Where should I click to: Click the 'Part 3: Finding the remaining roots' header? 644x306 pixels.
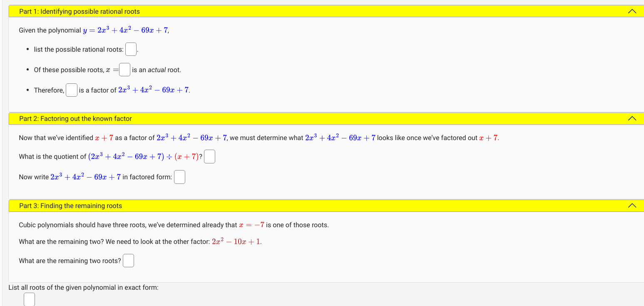[70, 205]
